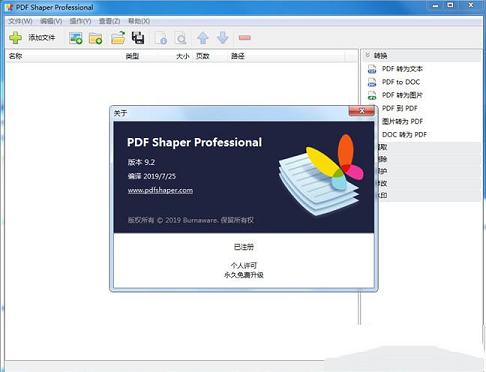
Task: Expand the 保护 section in side panel
Action: click(x=429, y=171)
